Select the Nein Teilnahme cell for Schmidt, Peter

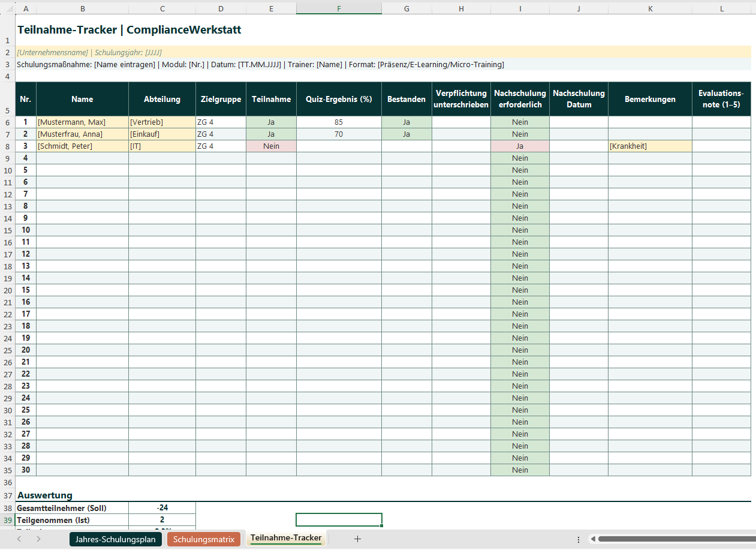(x=271, y=146)
